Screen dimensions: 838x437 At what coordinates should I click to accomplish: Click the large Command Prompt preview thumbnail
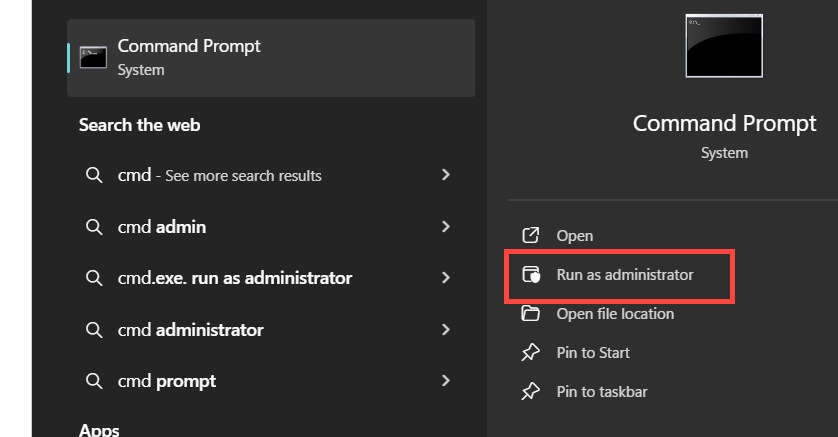click(x=724, y=46)
